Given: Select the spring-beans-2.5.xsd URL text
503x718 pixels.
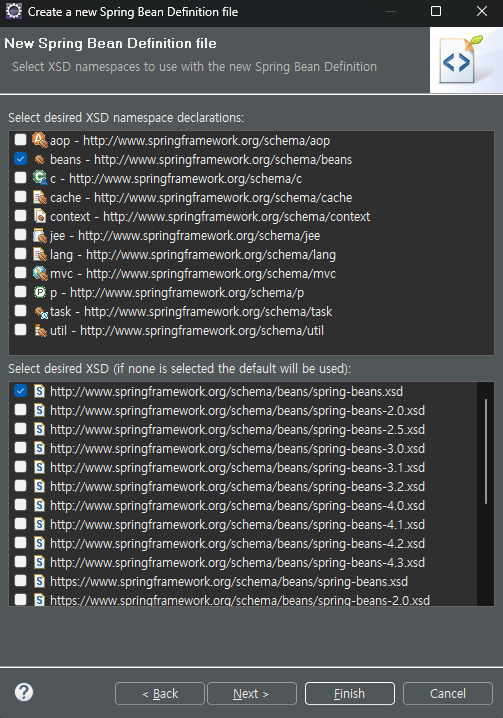Looking at the screenshot, I should tap(237, 430).
